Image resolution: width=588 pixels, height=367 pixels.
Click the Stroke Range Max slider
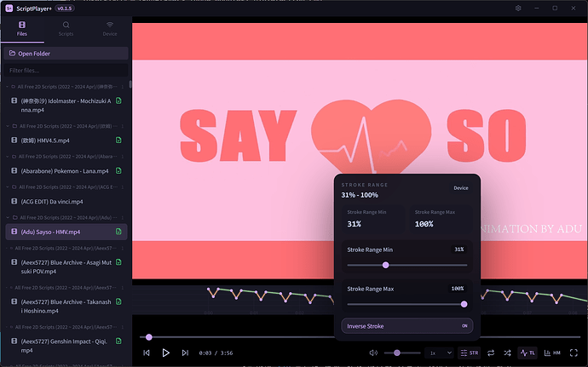[x=406, y=304]
